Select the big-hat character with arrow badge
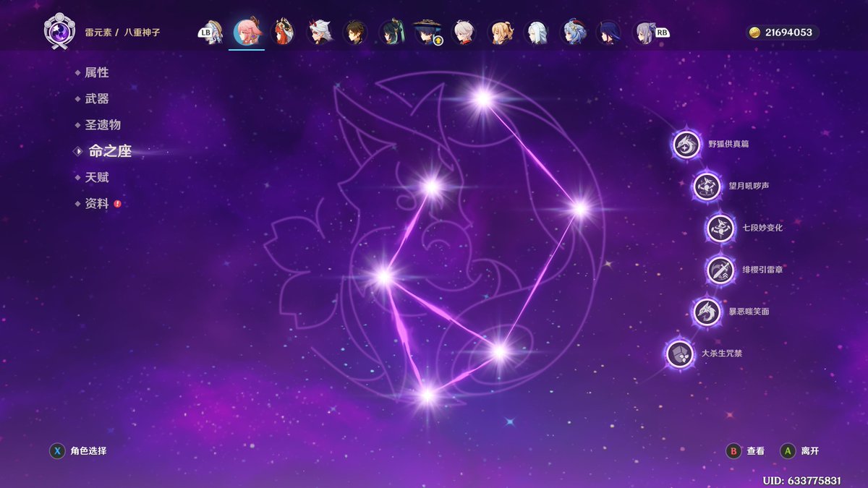 [x=427, y=33]
